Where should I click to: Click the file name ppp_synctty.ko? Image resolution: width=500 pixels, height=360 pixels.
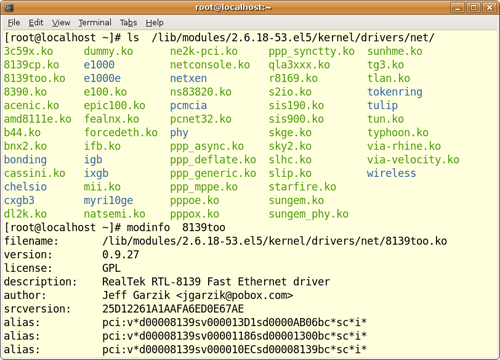pos(312,51)
